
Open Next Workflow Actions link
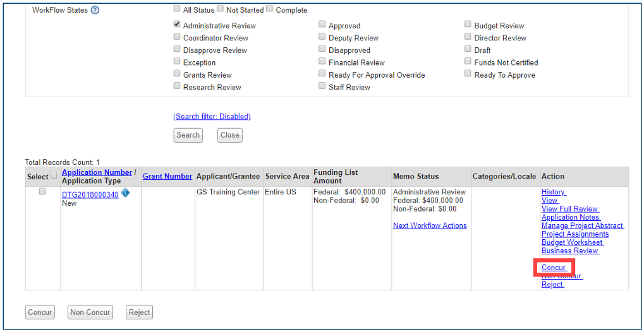(x=430, y=226)
